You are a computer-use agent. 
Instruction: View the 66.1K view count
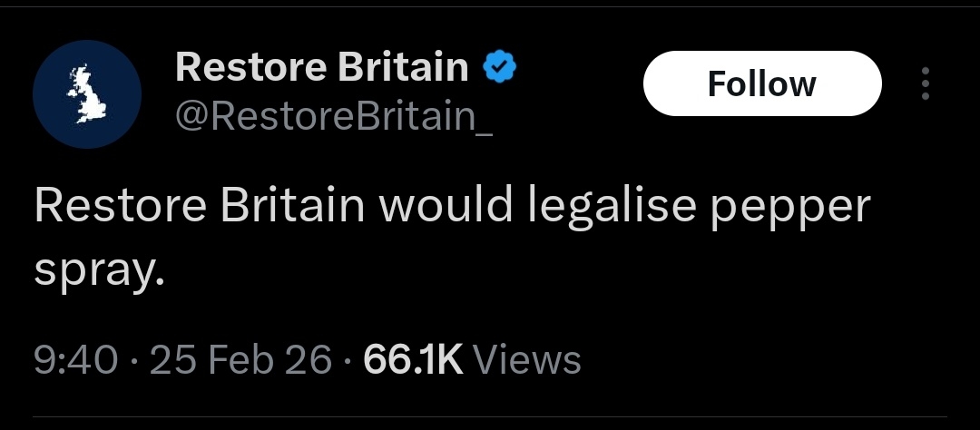tap(413, 360)
